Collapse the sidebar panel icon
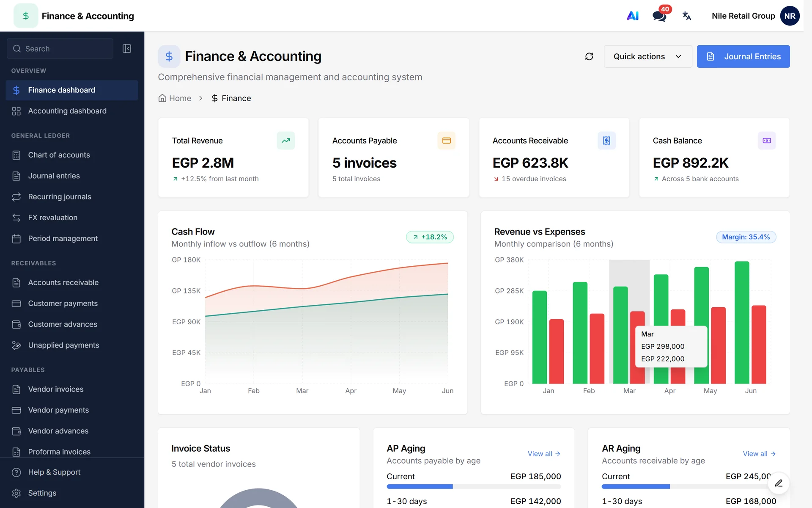The image size is (812, 508). pyautogui.click(x=127, y=49)
